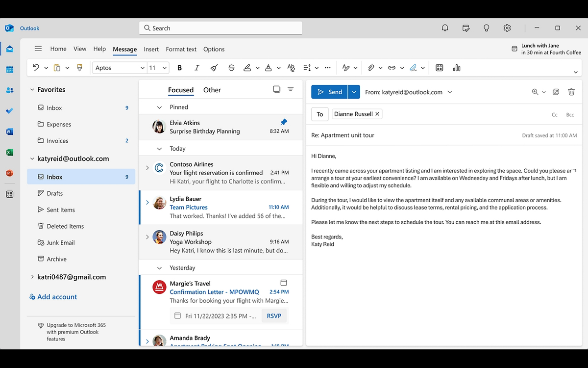This screenshot has width=588, height=368.
Task: Collapse the Favorites folder section
Action: (32, 90)
